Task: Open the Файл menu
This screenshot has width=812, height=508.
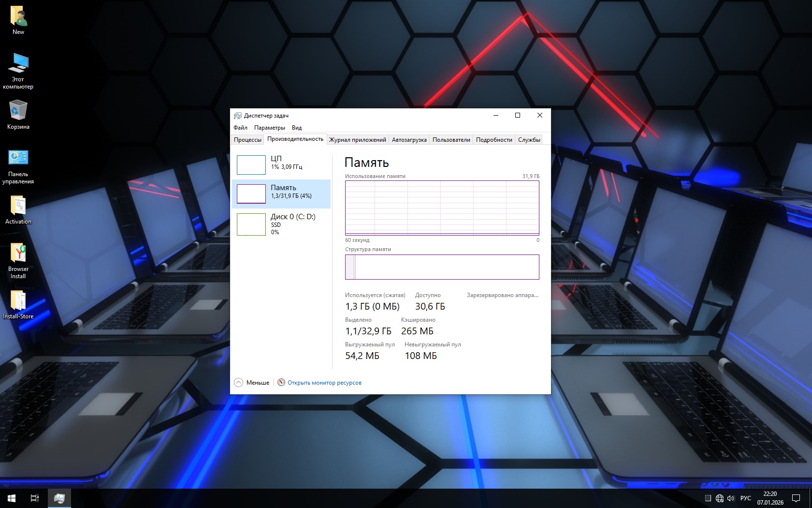Action: pos(240,128)
